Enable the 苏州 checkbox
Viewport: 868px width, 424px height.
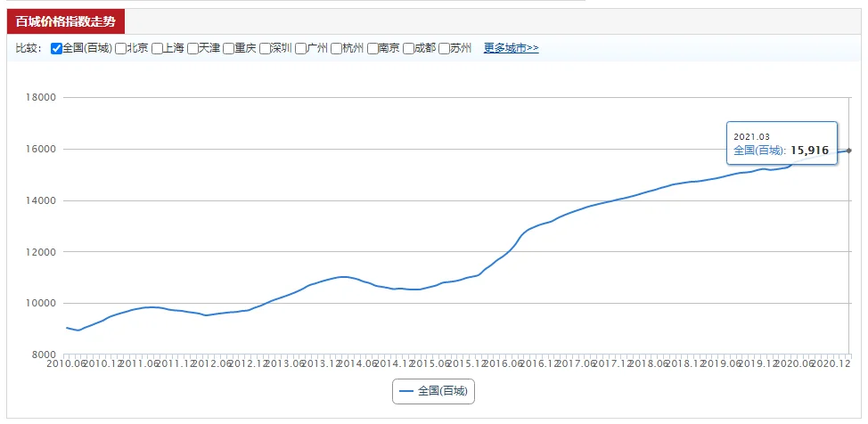(444, 49)
